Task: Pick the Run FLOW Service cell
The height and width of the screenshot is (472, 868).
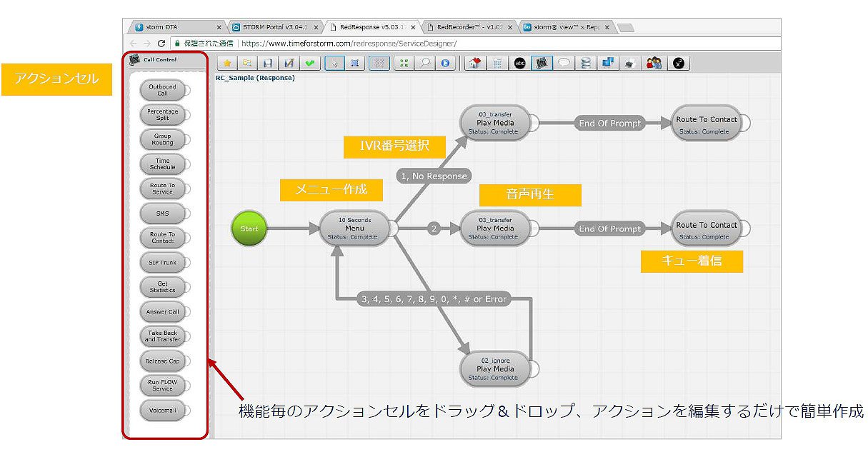Action: (x=162, y=386)
